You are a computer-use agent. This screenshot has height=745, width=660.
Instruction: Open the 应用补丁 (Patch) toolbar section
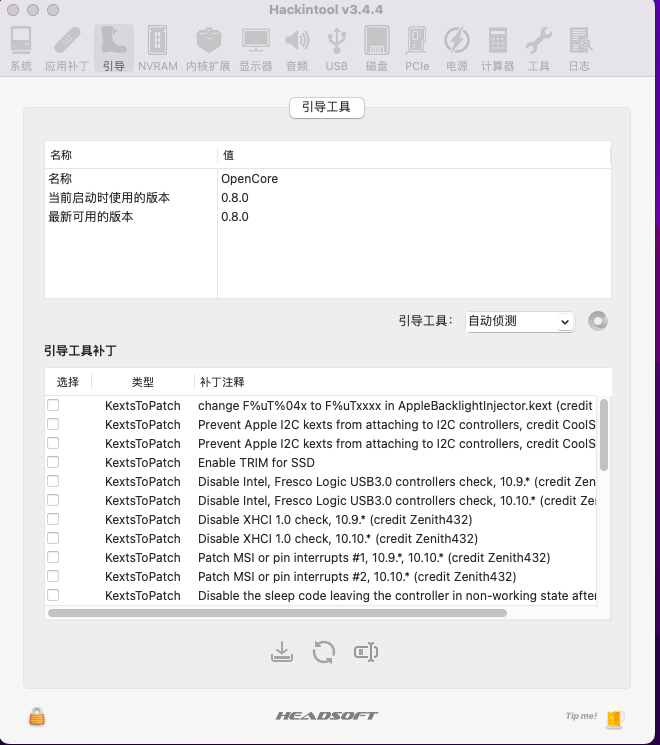pos(67,49)
